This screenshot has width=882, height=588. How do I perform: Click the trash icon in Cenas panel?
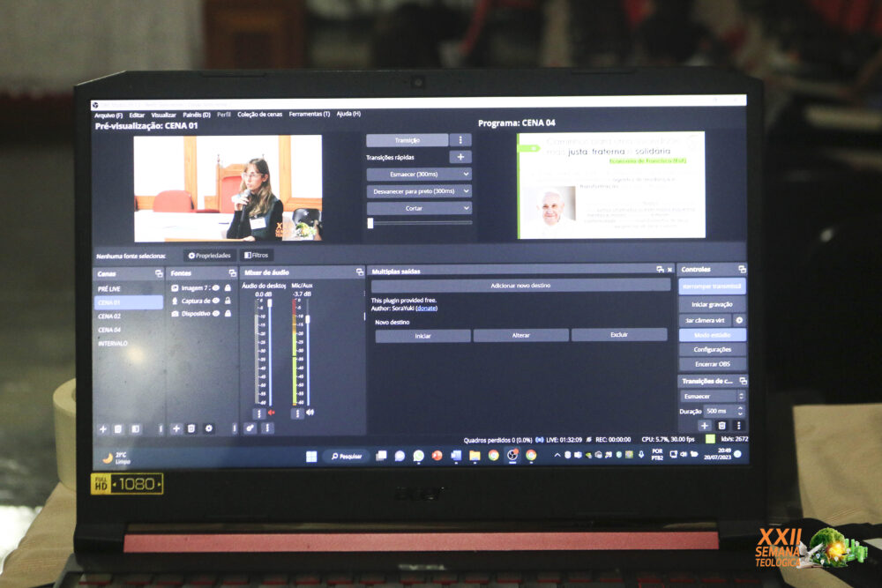119,428
